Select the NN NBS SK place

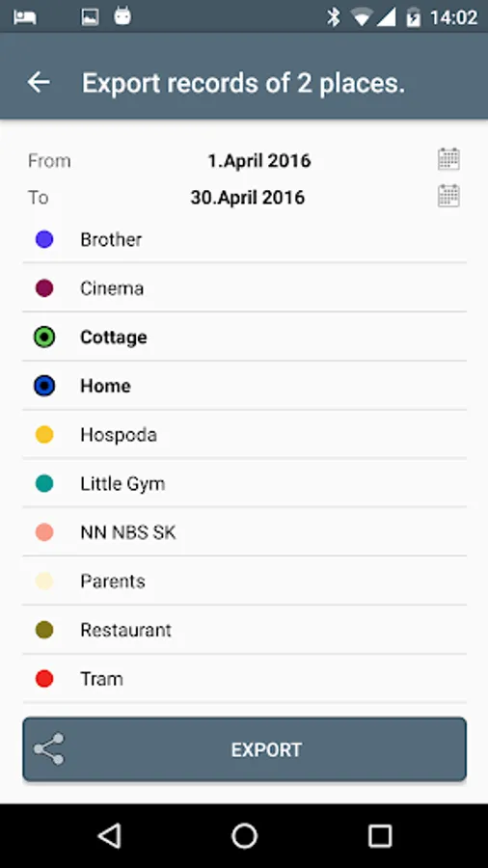coord(244,532)
